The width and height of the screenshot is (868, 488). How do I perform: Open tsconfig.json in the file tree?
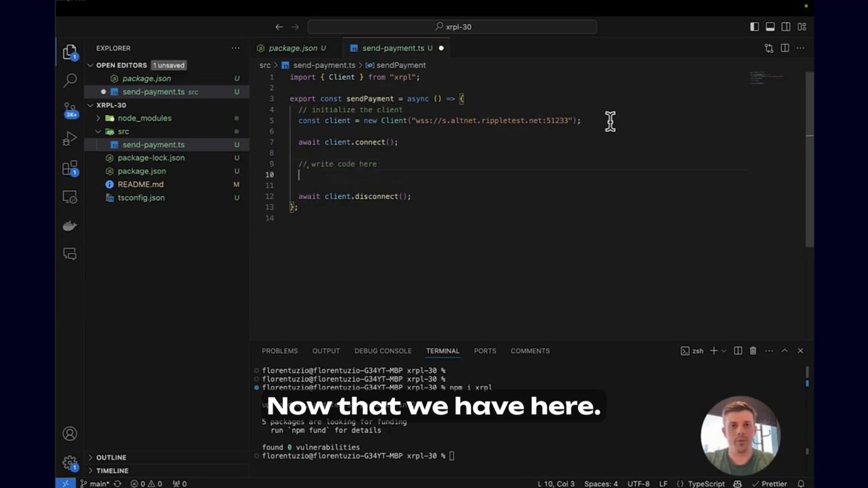[141, 197]
